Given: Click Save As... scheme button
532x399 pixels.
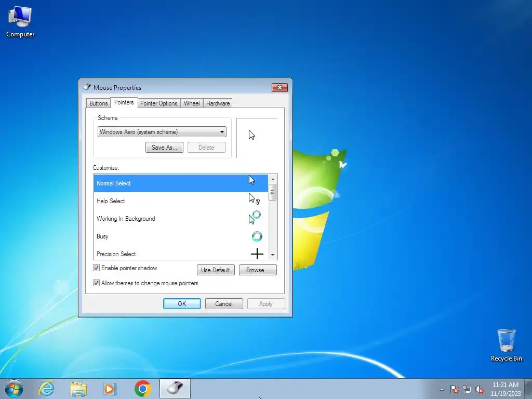Looking at the screenshot, I should point(164,147).
